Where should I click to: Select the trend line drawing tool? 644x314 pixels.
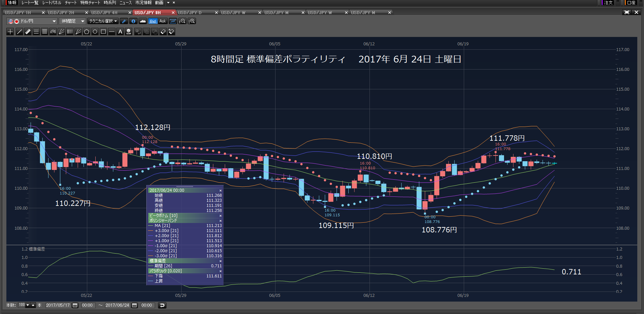(x=19, y=32)
